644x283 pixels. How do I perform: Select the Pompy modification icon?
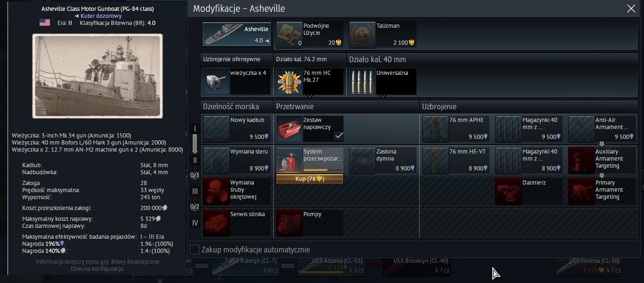click(289, 223)
